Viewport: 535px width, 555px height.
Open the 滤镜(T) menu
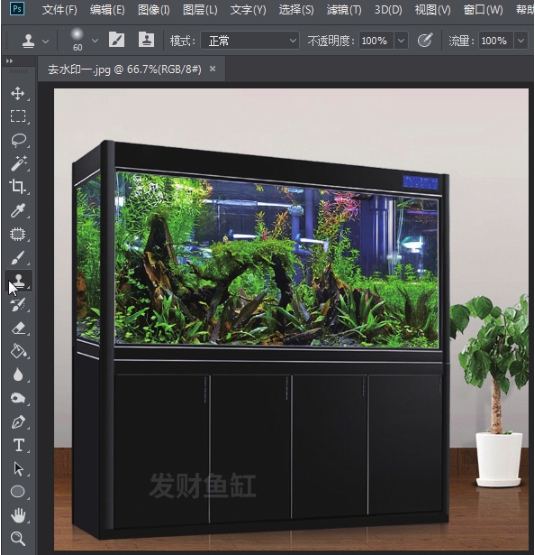tap(343, 10)
